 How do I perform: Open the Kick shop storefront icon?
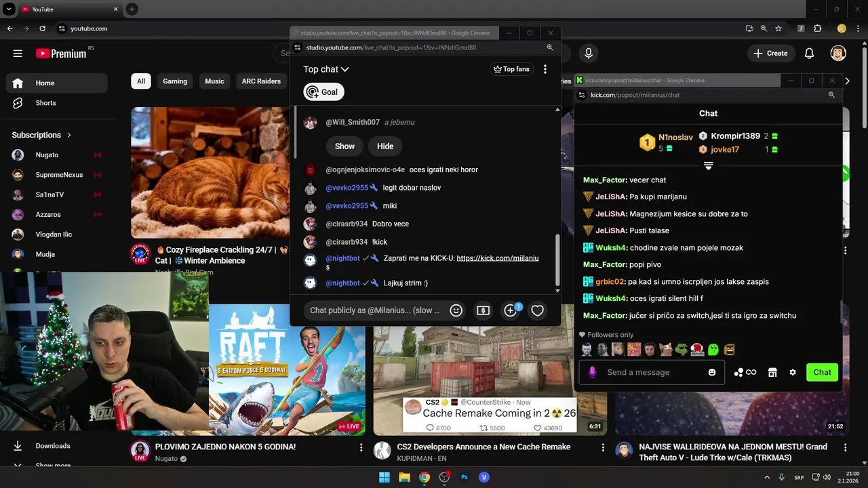tap(772, 372)
